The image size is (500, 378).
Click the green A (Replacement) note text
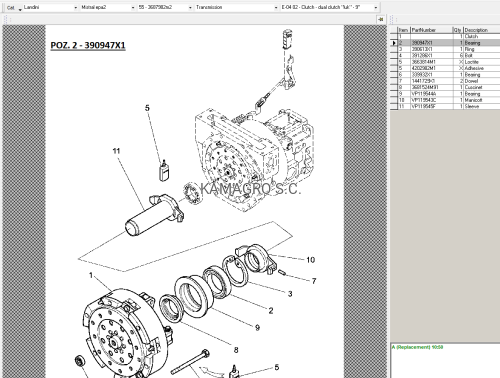(417, 347)
